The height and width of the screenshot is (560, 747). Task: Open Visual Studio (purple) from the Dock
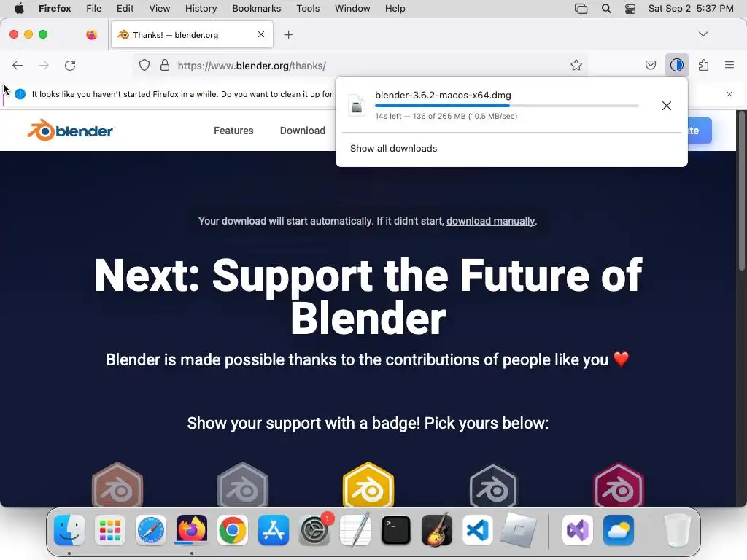578,530
